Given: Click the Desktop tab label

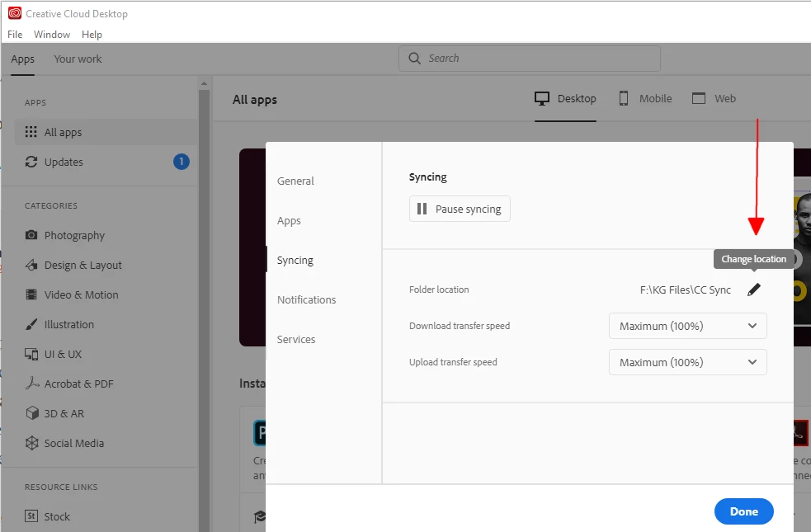Looking at the screenshot, I should (577, 99).
